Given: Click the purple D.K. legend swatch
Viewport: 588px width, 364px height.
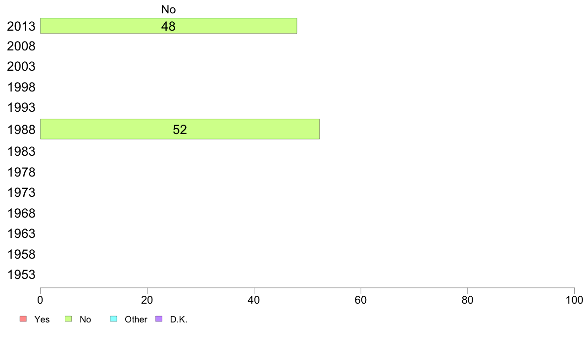Looking at the screenshot, I should [x=159, y=319].
